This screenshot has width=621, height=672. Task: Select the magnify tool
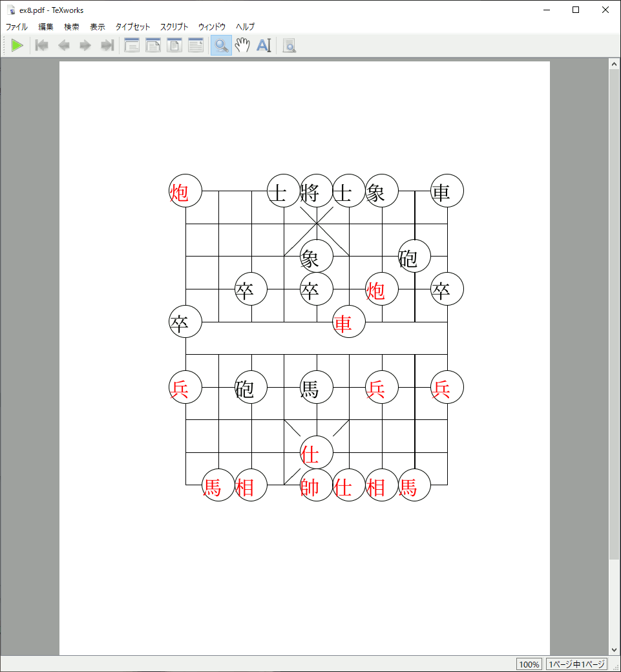[221, 45]
